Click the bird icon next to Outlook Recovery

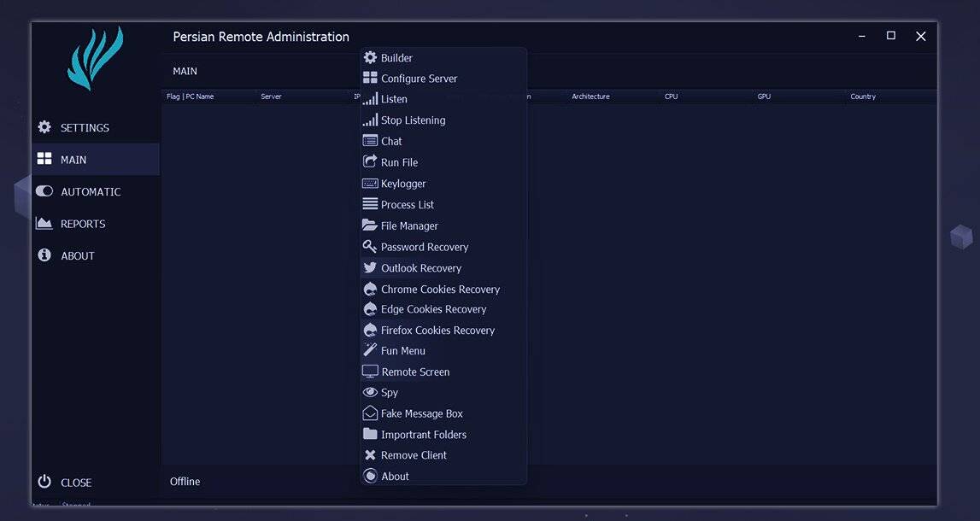[370, 267]
